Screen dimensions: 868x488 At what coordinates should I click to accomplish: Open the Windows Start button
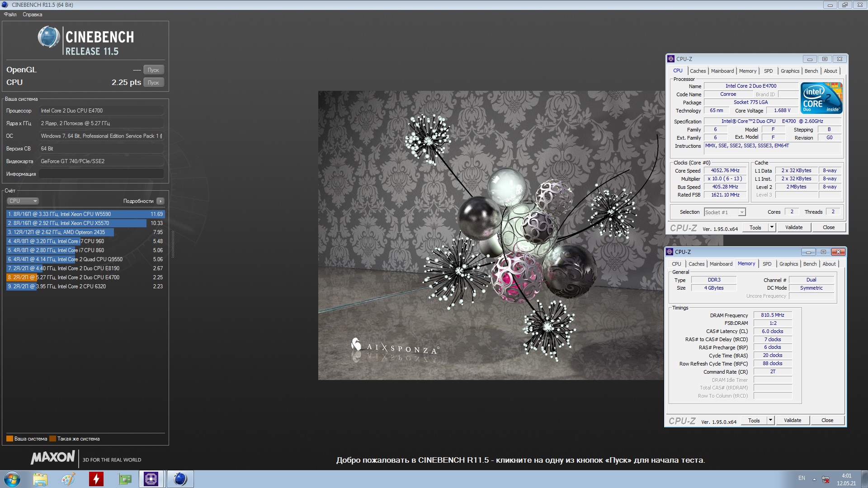pos(12,479)
